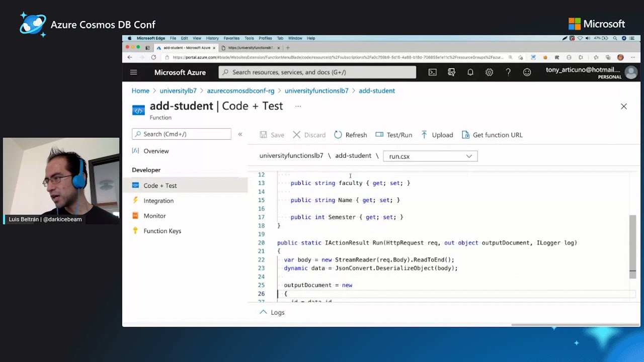The height and width of the screenshot is (362, 644).
Task: Click the line 'public int Semester { get; set; }'
Action: 347,217
